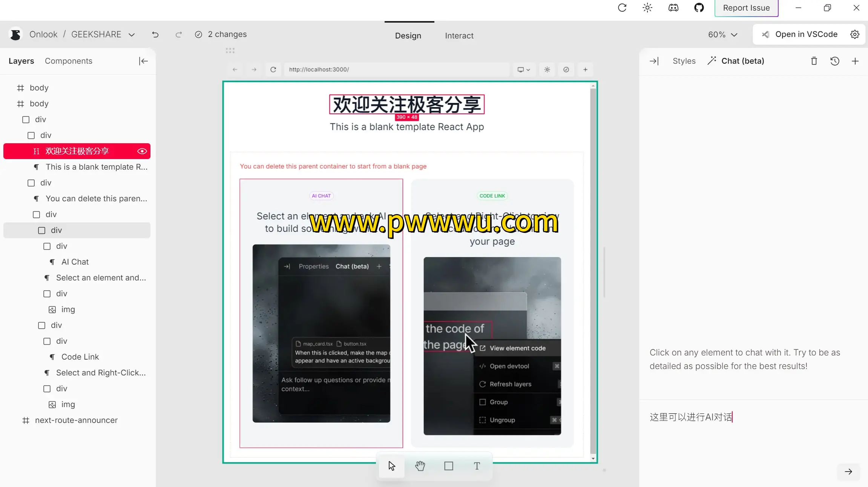Toggle light/dark theme sun icon in title bar
Viewport: 868px width, 487px height.
click(x=647, y=8)
